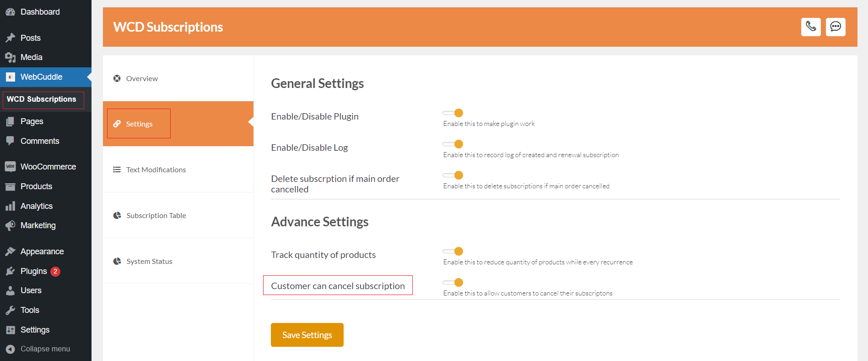The width and height of the screenshot is (868, 361).
Task: Open the chat support icon in header
Action: [x=836, y=27]
